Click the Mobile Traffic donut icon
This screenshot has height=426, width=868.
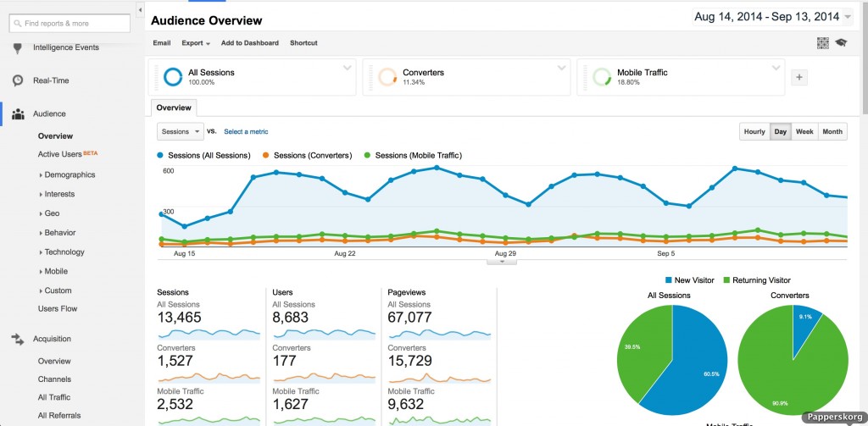click(x=602, y=77)
